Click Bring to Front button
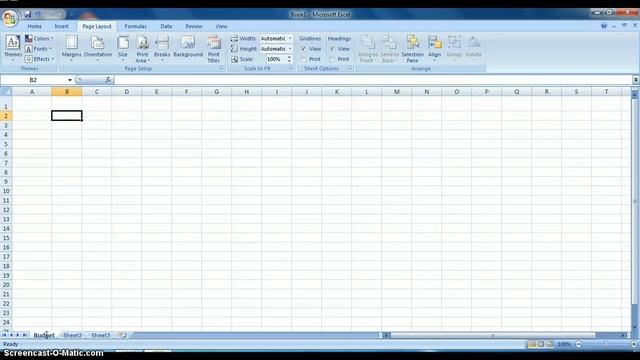The width and height of the screenshot is (640, 360). (368, 49)
